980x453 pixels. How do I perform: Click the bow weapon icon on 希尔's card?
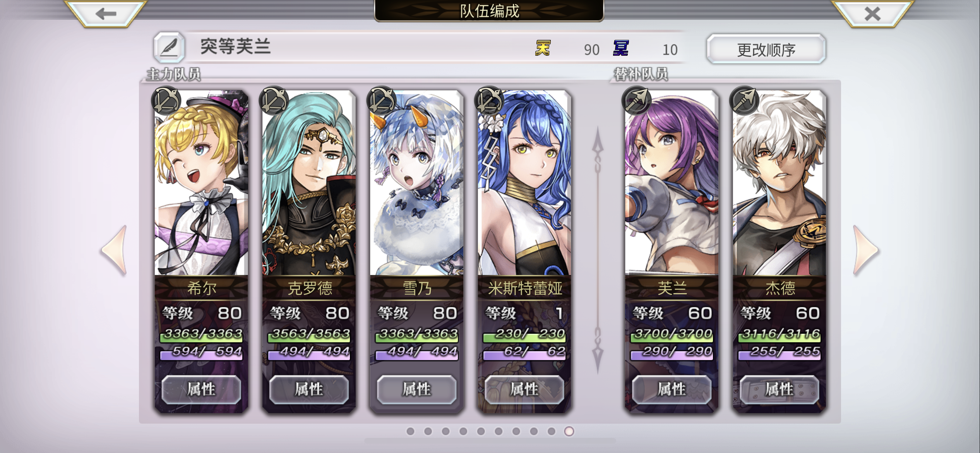[166, 100]
